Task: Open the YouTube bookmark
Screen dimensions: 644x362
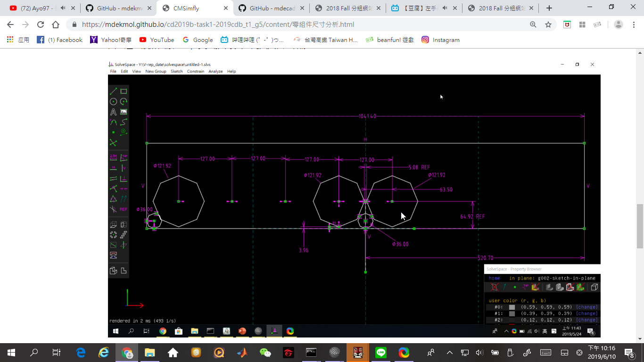Action: (157, 40)
